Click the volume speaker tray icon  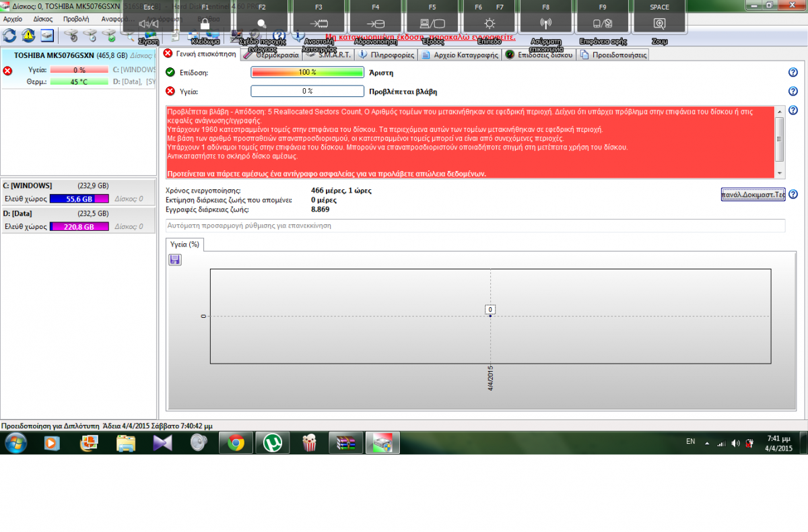pos(735,443)
